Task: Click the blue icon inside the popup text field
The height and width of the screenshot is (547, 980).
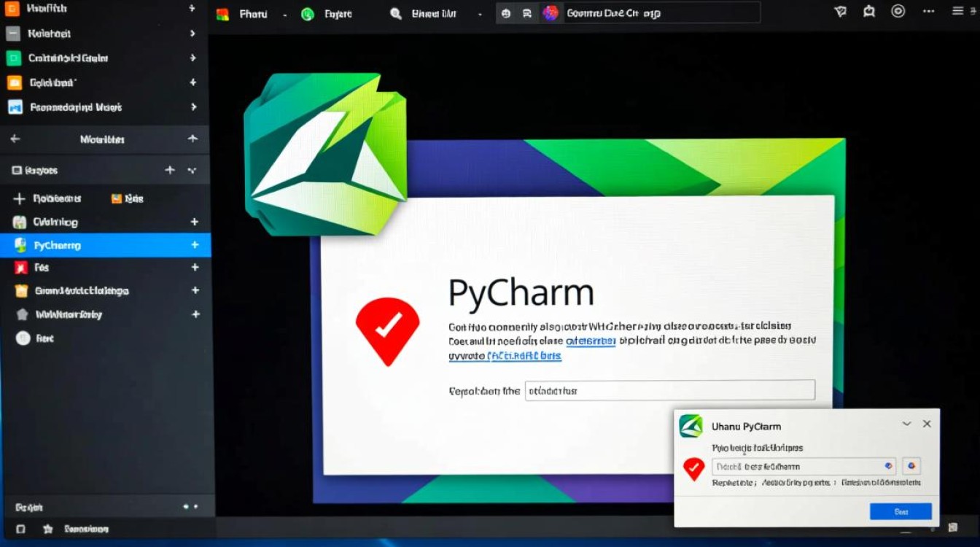Action: (888, 466)
